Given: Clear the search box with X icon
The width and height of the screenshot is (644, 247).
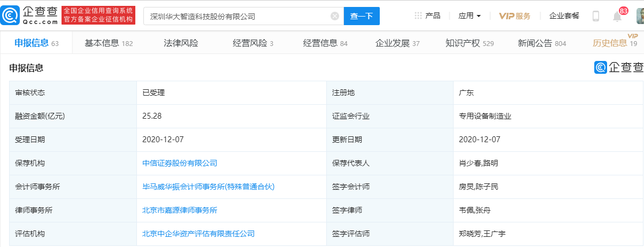Looking at the screenshot, I should [335, 16].
